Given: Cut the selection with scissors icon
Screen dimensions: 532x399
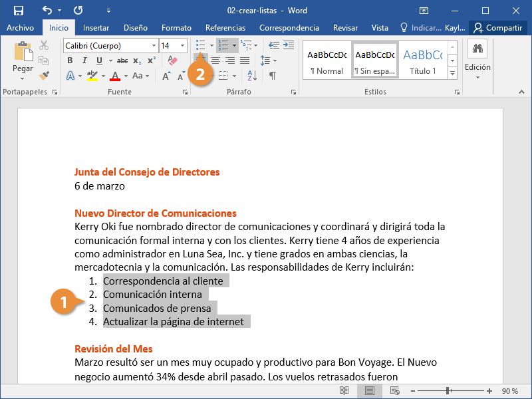Looking at the screenshot, I should tap(44, 45).
